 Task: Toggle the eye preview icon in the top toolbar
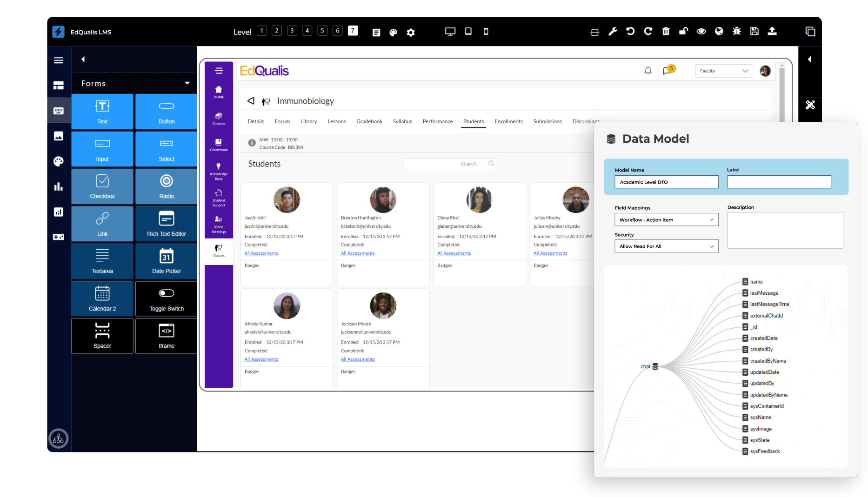click(701, 31)
